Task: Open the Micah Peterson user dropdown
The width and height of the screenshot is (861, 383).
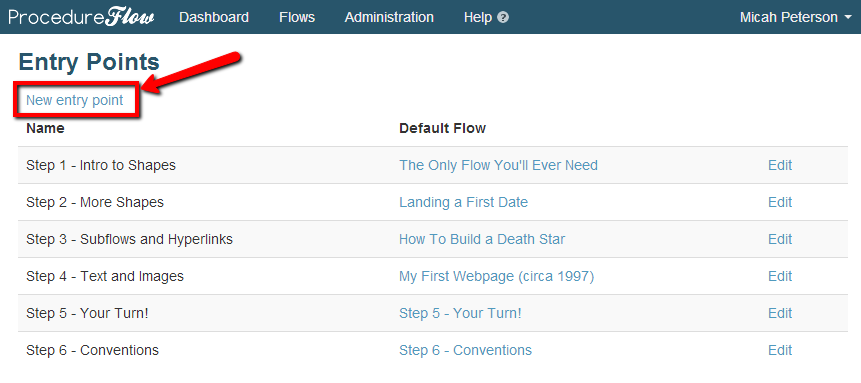Action: pos(796,18)
